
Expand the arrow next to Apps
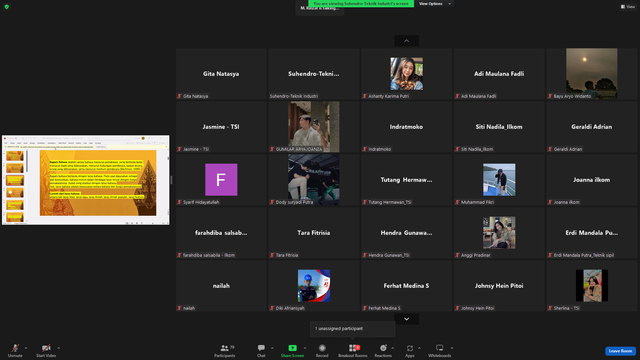click(419, 348)
